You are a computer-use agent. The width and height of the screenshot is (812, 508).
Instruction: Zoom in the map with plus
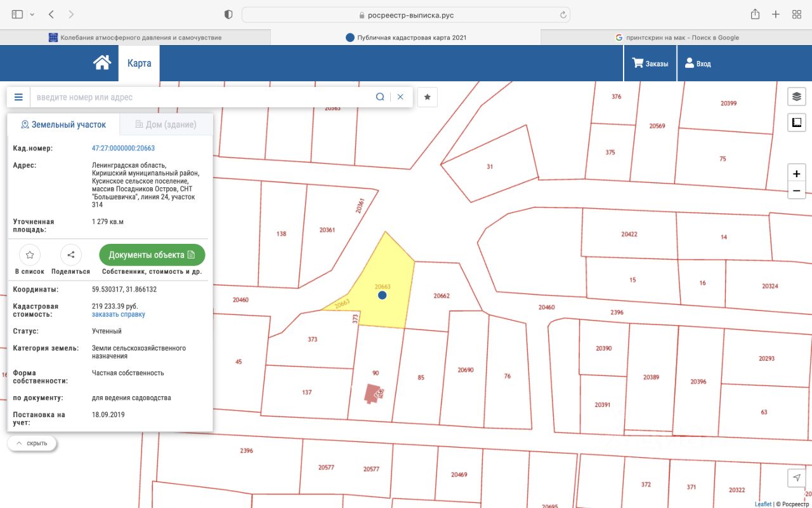[x=797, y=173]
